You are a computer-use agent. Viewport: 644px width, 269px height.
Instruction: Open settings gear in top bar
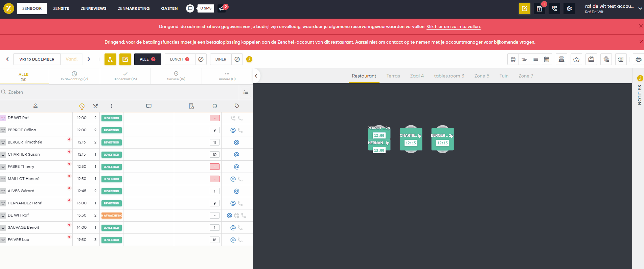click(569, 8)
